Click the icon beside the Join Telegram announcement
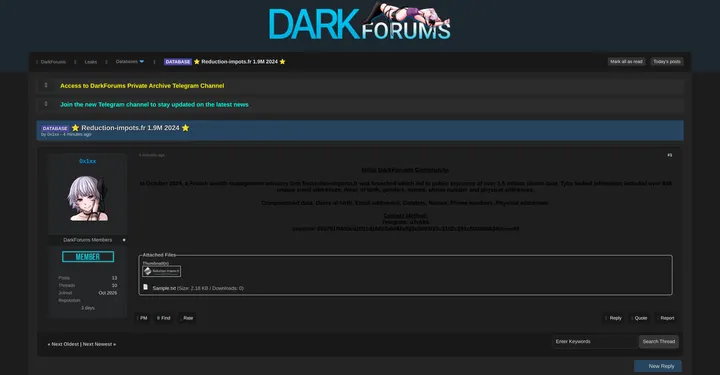Viewport: 720px width, 375px height. [46, 104]
